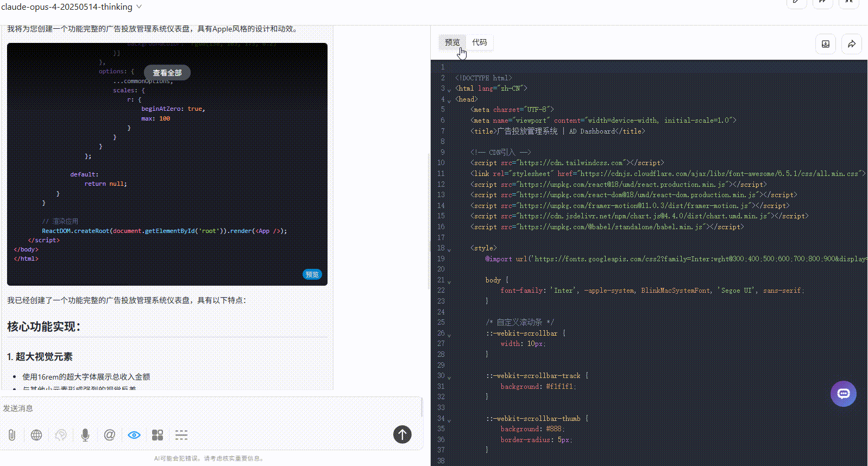Collapse the html tag at line 3
The height and width of the screenshot is (466, 868).
click(449, 90)
